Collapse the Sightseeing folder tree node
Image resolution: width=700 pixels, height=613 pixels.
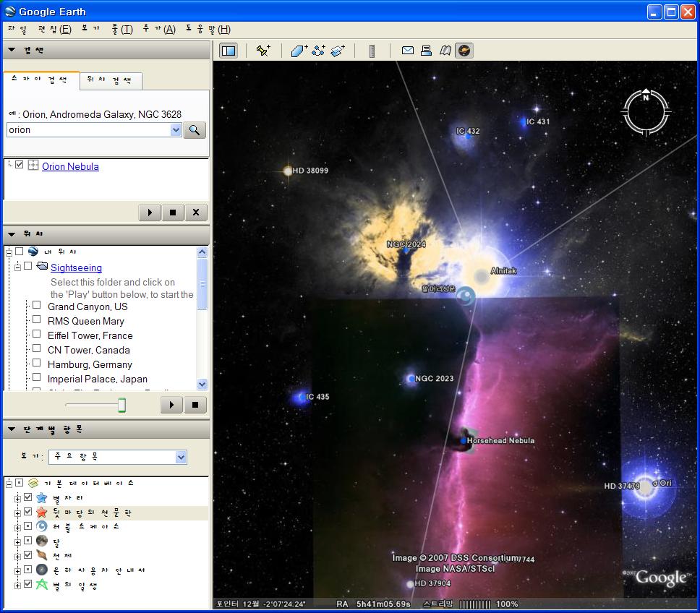[x=17, y=267]
